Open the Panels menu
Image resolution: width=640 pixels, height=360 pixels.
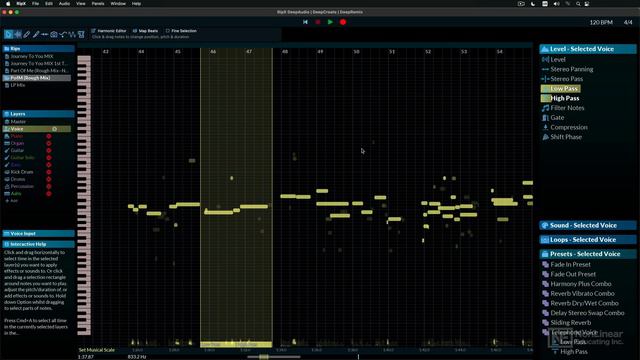[x=98, y=4]
